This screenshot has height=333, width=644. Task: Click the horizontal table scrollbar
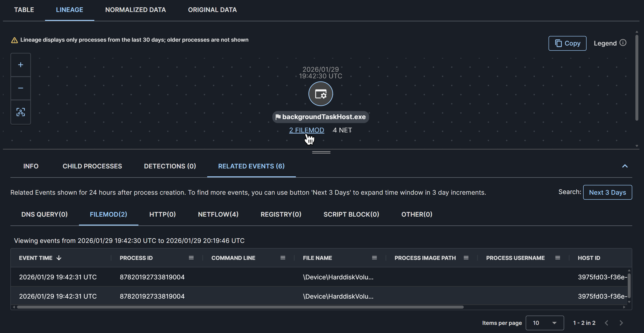tap(240, 307)
